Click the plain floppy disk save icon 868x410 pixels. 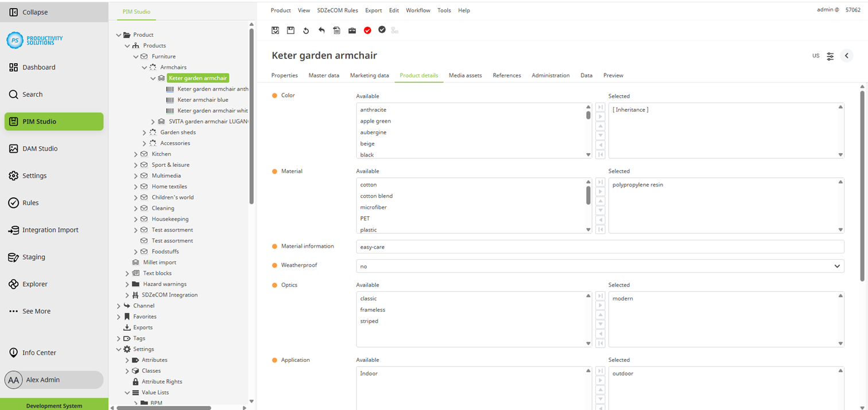click(291, 30)
